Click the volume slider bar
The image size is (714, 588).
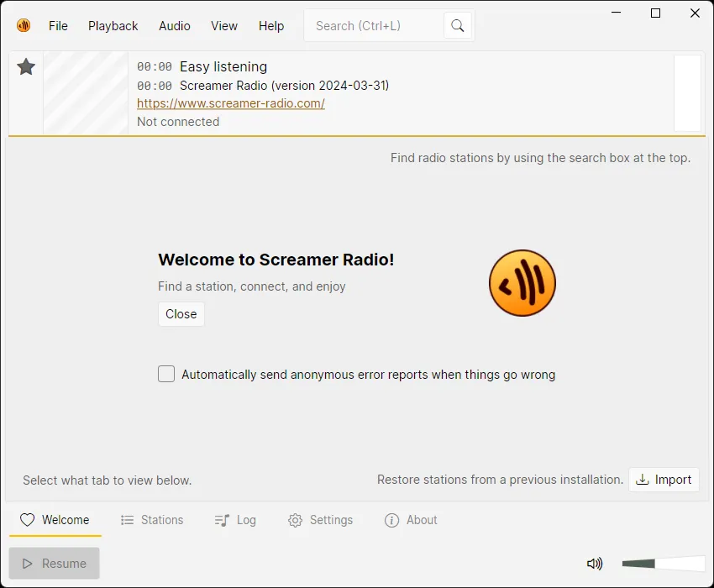pyautogui.click(x=663, y=564)
